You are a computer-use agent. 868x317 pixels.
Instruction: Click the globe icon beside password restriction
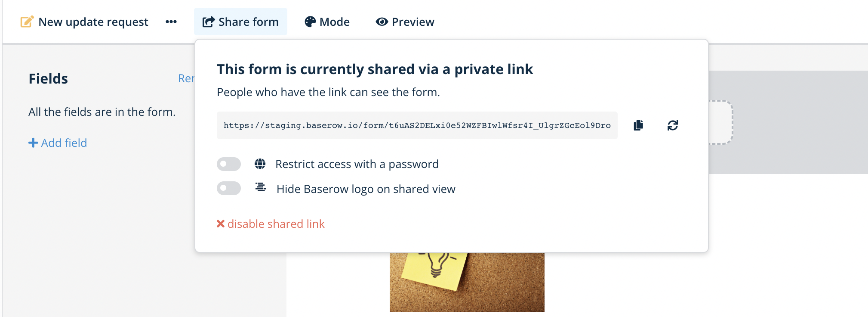point(260,164)
